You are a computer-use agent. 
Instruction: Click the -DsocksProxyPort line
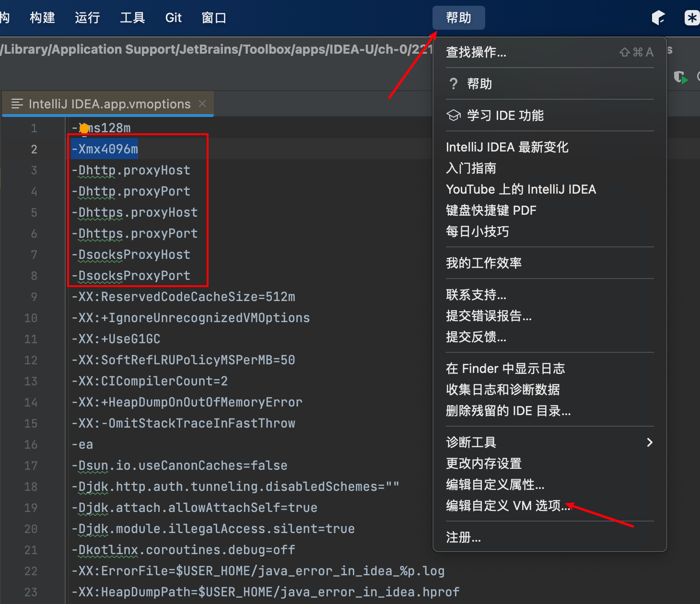(x=131, y=276)
